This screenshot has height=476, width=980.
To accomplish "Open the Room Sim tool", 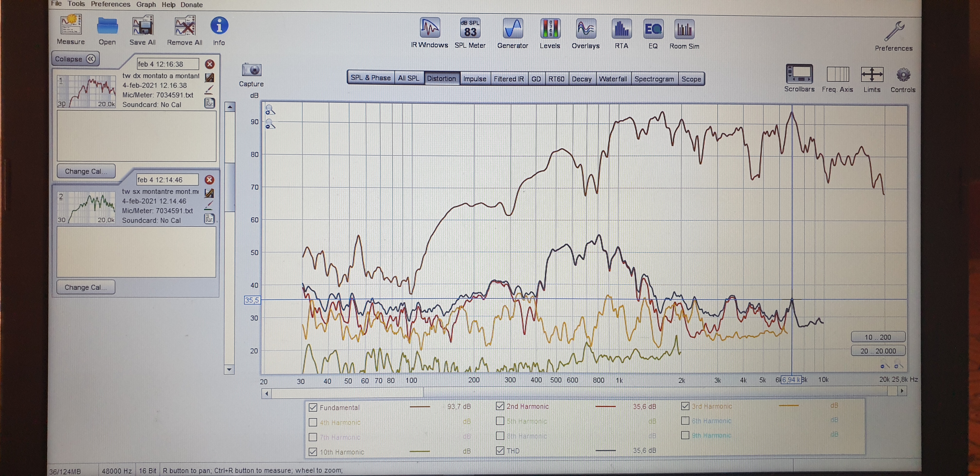I will click(684, 29).
